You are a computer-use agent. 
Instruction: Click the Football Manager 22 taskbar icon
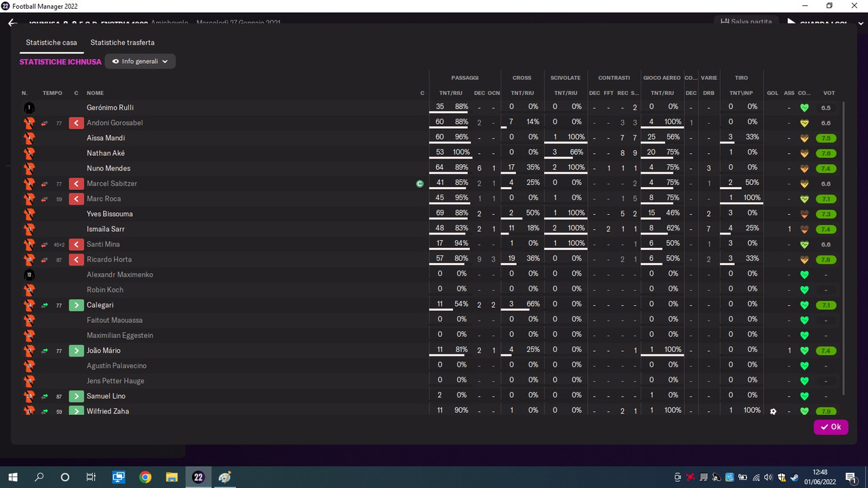point(198,477)
